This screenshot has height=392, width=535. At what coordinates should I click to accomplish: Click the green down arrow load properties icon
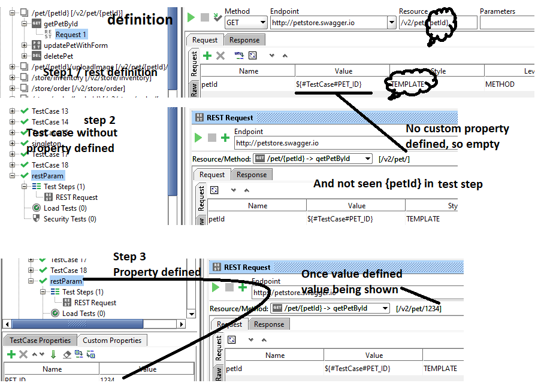coord(53,354)
